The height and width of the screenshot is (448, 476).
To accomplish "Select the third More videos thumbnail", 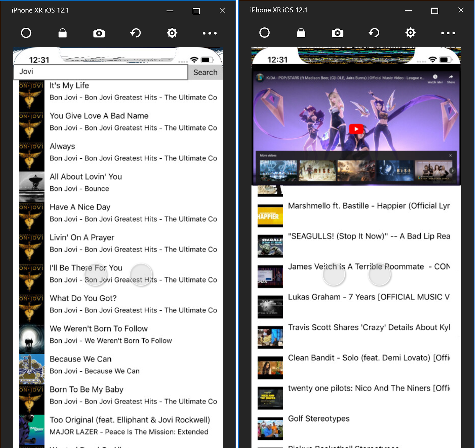I will (356, 171).
